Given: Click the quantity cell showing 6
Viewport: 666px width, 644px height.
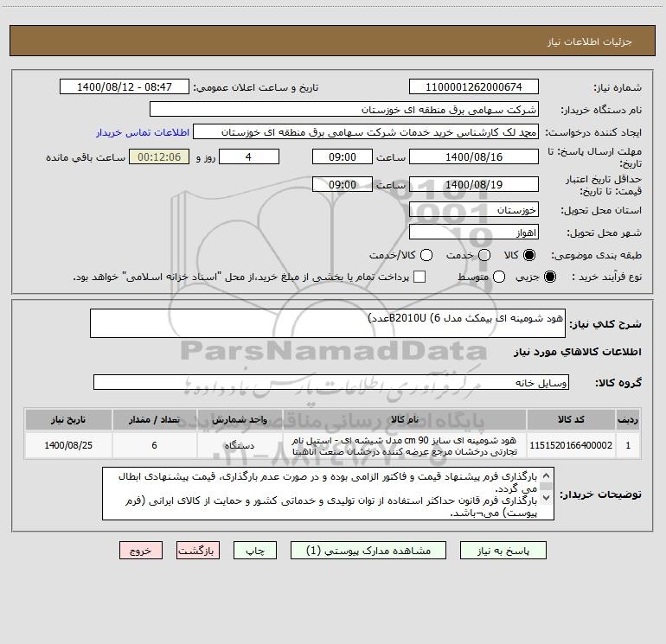Looking at the screenshot, I should pyautogui.click(x=154, y=445).
